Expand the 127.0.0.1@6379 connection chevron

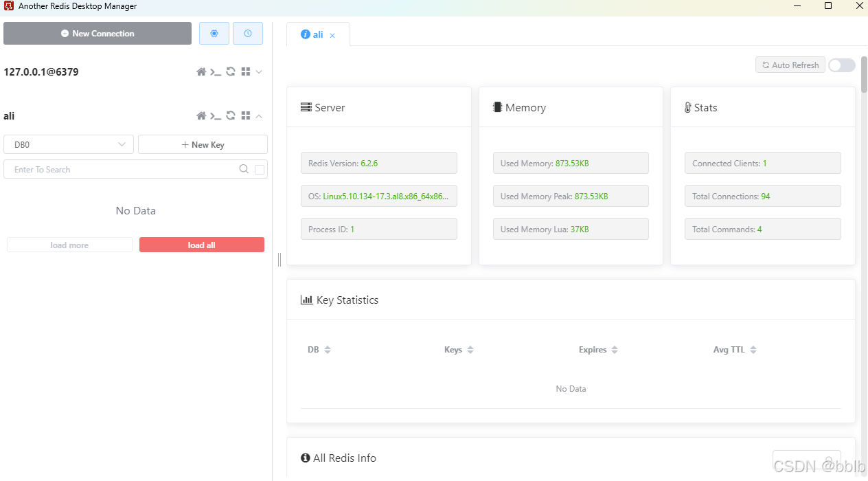pyautogui.click(x=259, y=71)
